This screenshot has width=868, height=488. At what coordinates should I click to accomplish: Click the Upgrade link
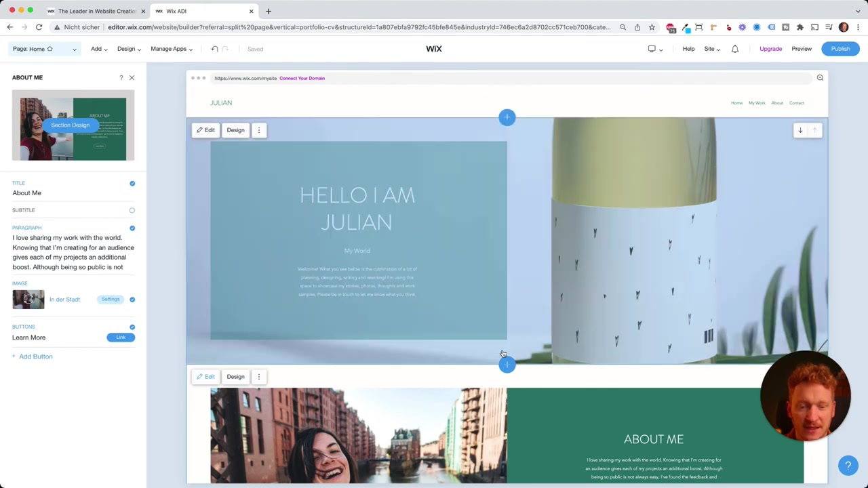coord(770,49)
